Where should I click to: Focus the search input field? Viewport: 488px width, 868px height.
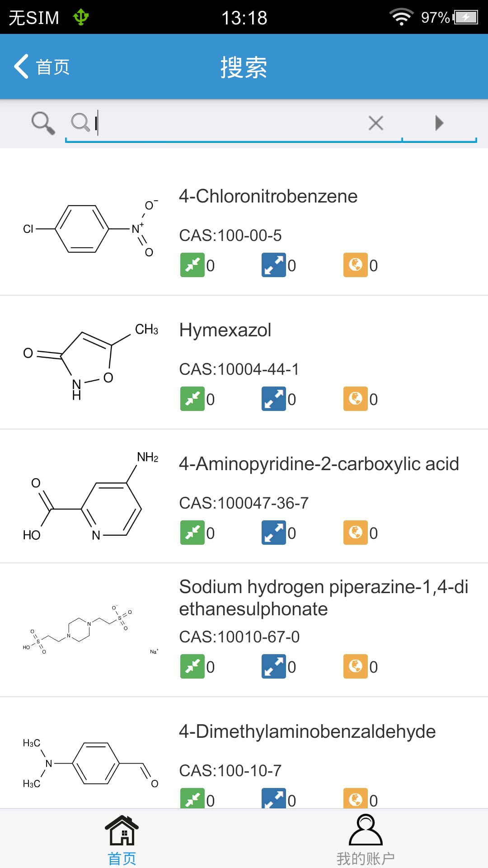226,123
